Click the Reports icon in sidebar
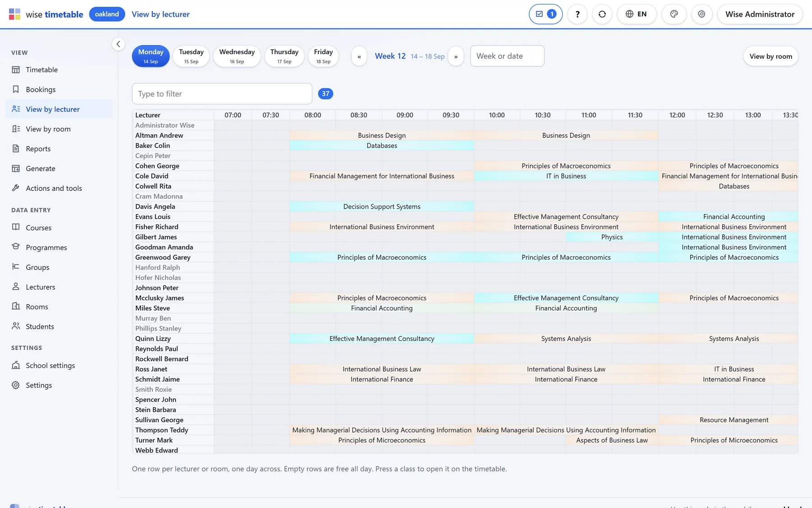The width and height of the screenshot is (812, 508). (16, 149)
